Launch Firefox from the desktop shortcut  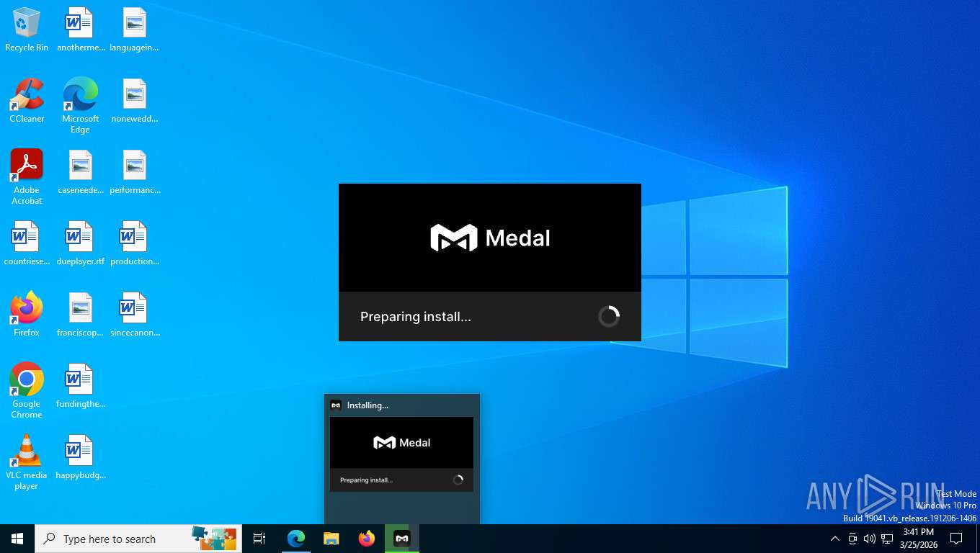27,315
